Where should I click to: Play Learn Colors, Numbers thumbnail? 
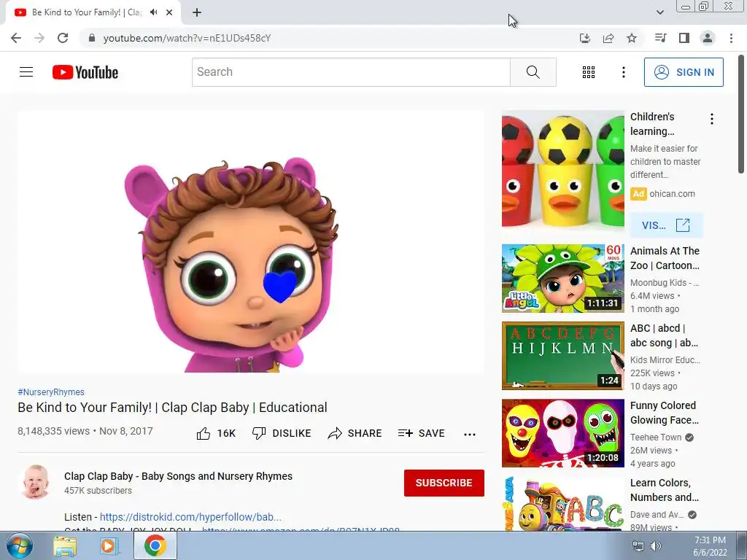pyautogui.click(x=562, y=503)
